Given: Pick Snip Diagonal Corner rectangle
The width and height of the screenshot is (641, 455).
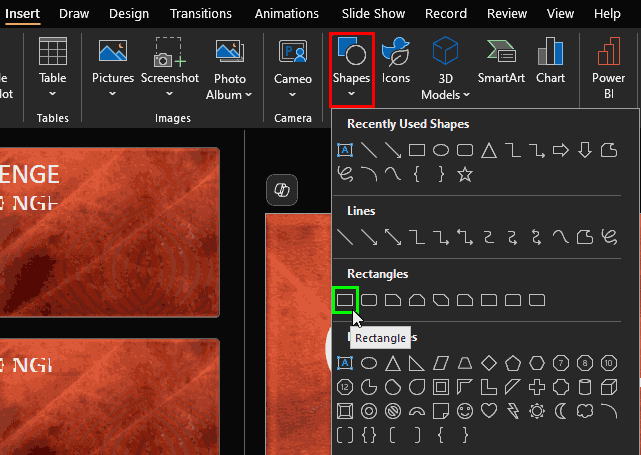Looking at the screenshot, I should [441, 300].
